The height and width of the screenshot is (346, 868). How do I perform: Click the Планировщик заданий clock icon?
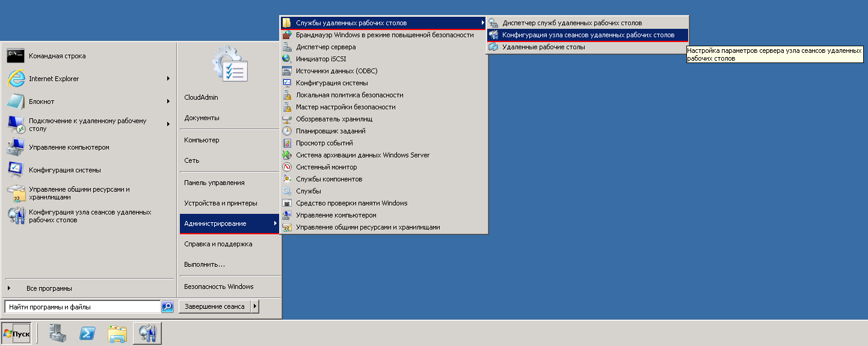(287, 131)
